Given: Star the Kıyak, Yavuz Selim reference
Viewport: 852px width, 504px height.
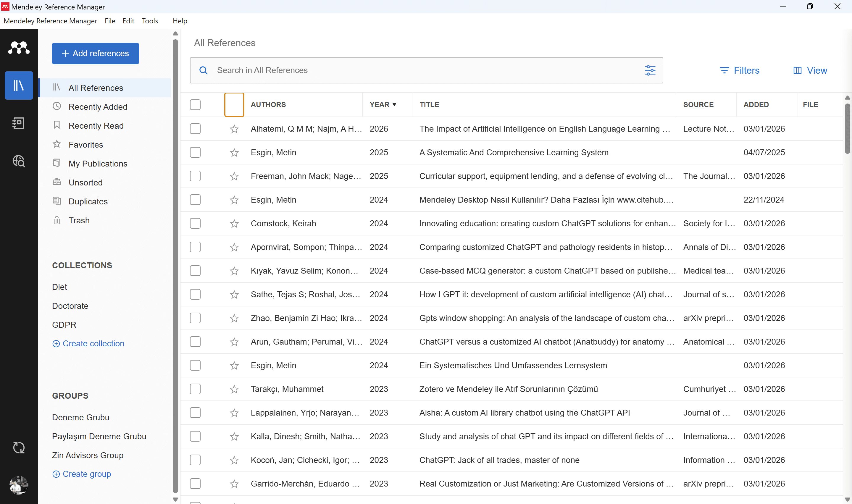Looking at the screenshot, I should coord(234,271).
